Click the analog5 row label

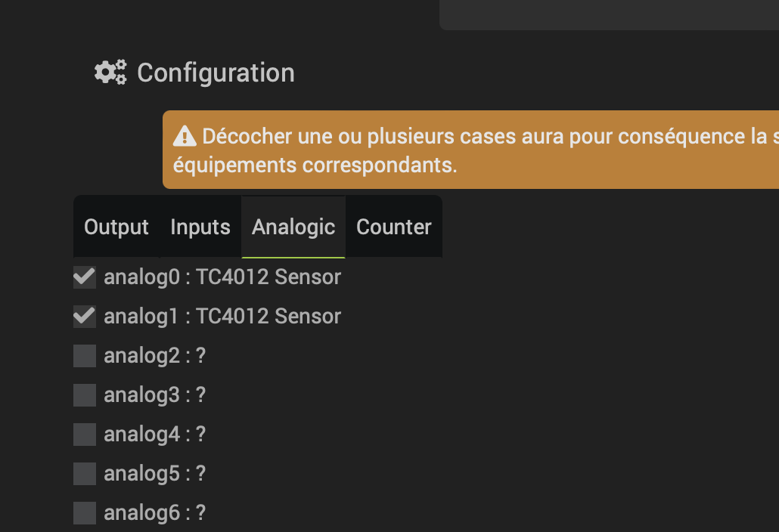click(154, 473)
